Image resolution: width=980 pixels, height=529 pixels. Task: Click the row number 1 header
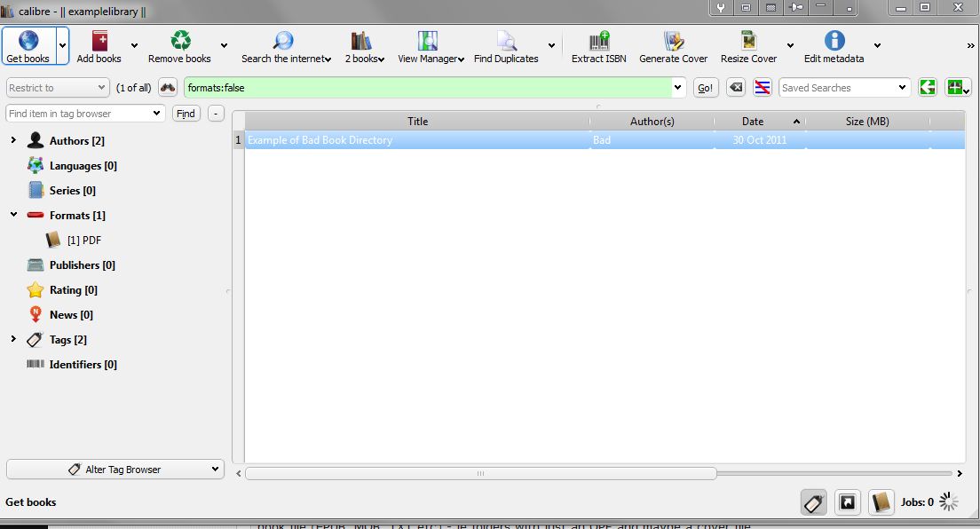pos(238,140)
